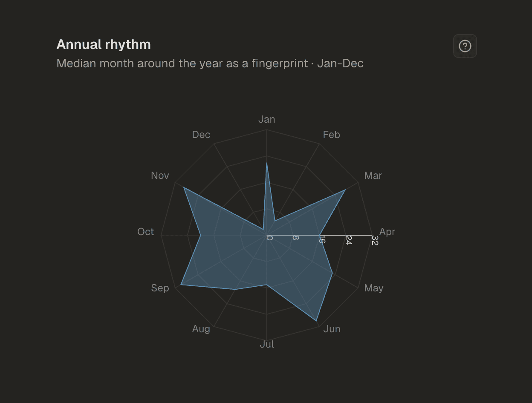Click the Annual rhythm chart title
This screenshot has height=403, width=532.
point(104,44)
